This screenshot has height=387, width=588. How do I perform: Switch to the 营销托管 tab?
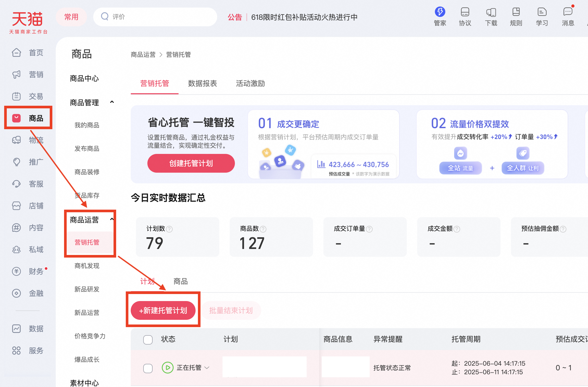click(155, 83)
